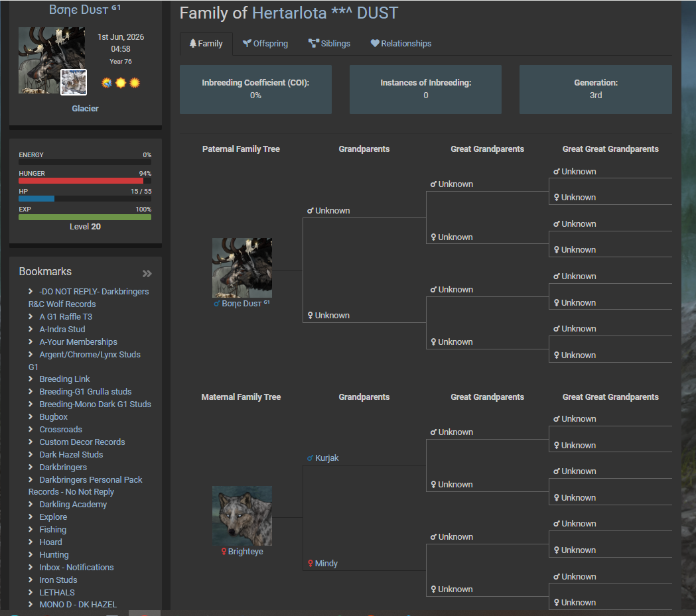Open A-Your Memberships bookmark
The width and height of the screenshot is (696, 616).
coord(78,342)
